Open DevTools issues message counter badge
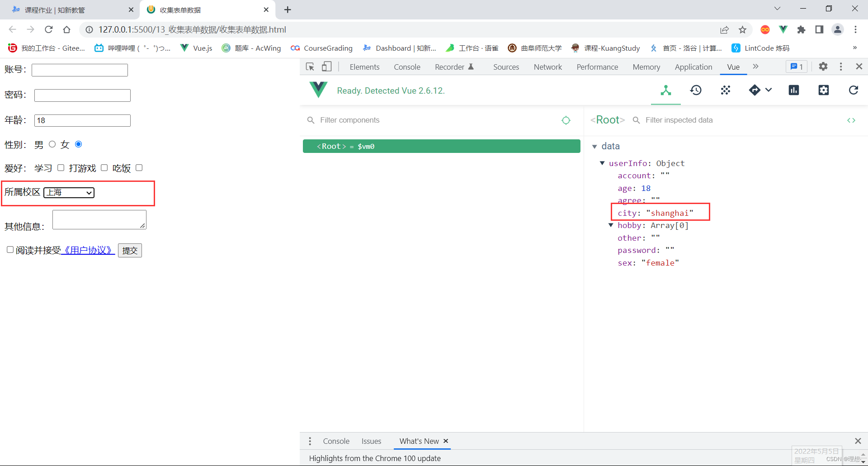Screen dimensions: 868x466 (797, 67)
